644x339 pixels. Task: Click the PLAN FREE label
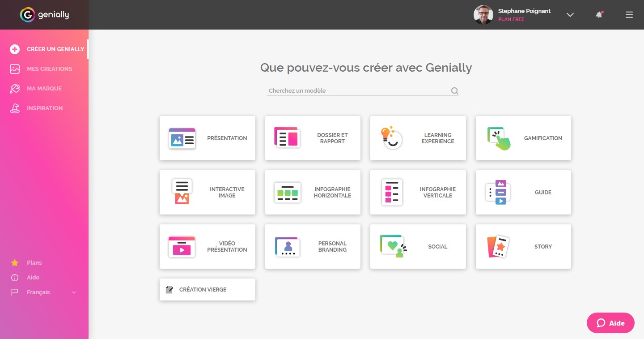(x=511, y=20)
